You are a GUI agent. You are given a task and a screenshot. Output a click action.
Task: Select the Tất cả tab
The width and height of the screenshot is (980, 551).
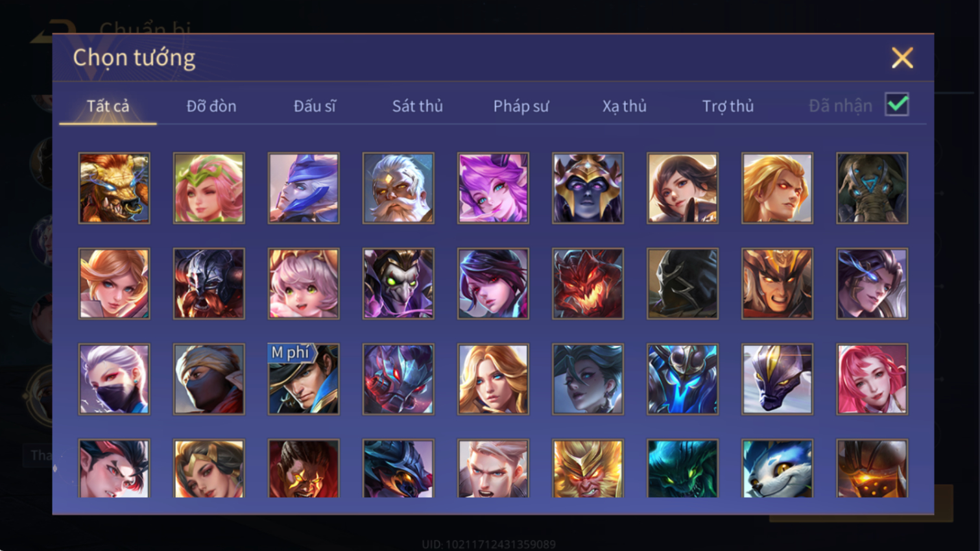[108, 106]
